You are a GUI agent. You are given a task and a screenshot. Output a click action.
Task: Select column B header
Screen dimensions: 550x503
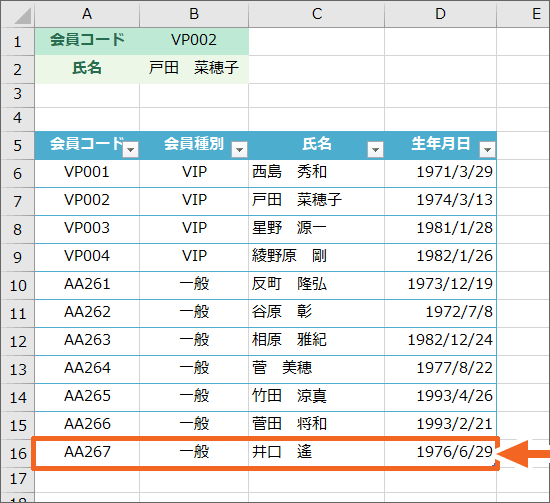pos(194,14)
